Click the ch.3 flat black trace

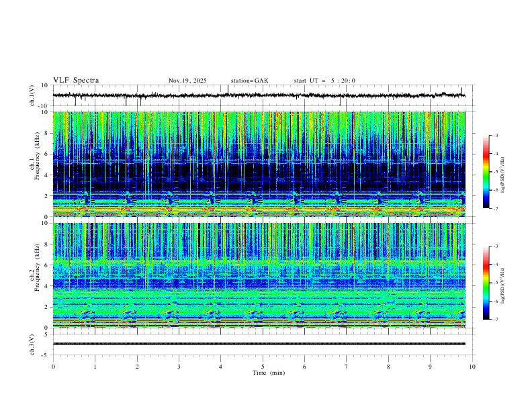[259, 344]
